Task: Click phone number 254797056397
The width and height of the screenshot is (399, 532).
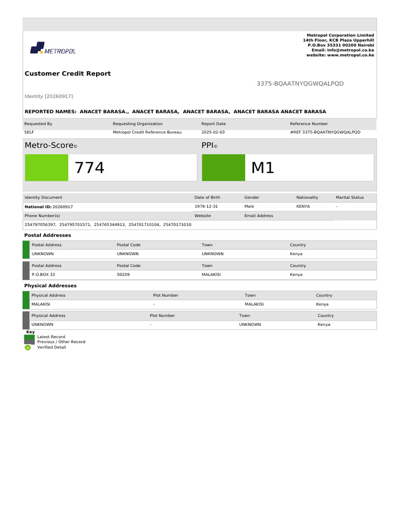Action: 40,224
